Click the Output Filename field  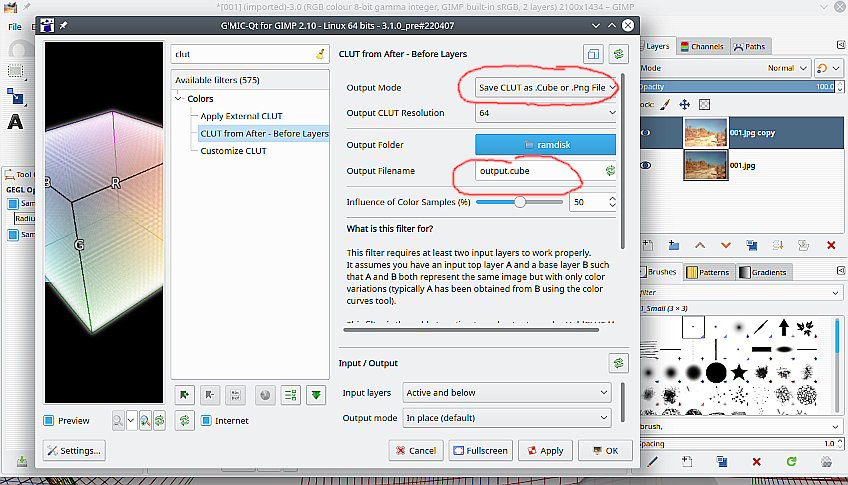tap(539, 171)
